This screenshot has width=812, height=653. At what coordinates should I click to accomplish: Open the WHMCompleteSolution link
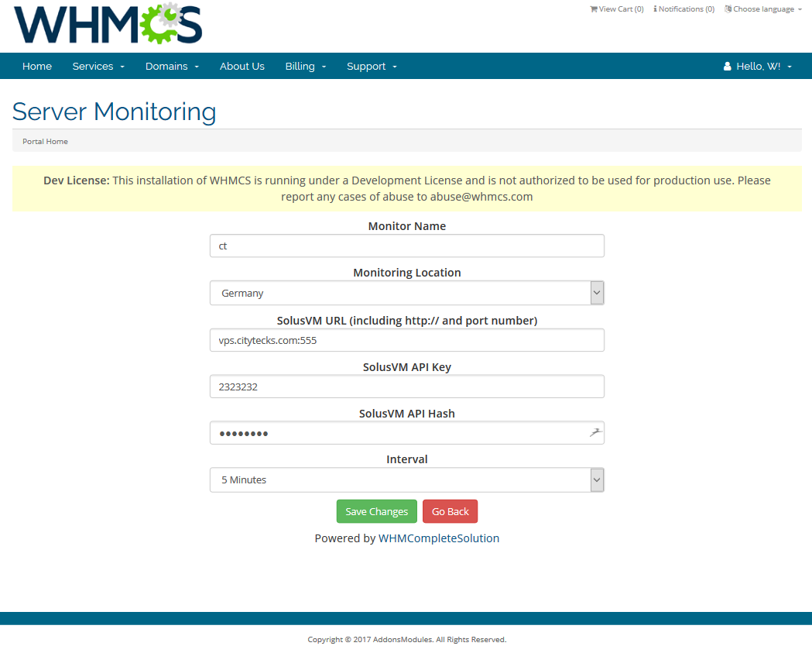tap(439, 538)
